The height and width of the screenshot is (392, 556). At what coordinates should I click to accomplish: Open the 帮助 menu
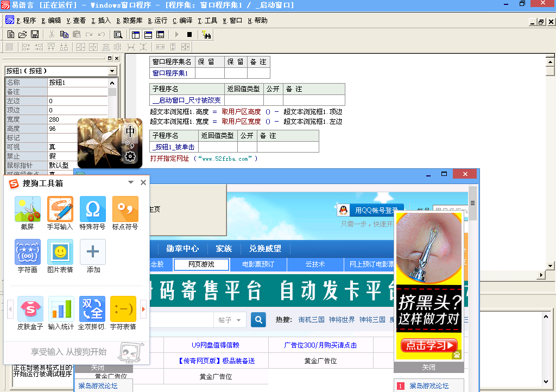(x=257, y=21)
